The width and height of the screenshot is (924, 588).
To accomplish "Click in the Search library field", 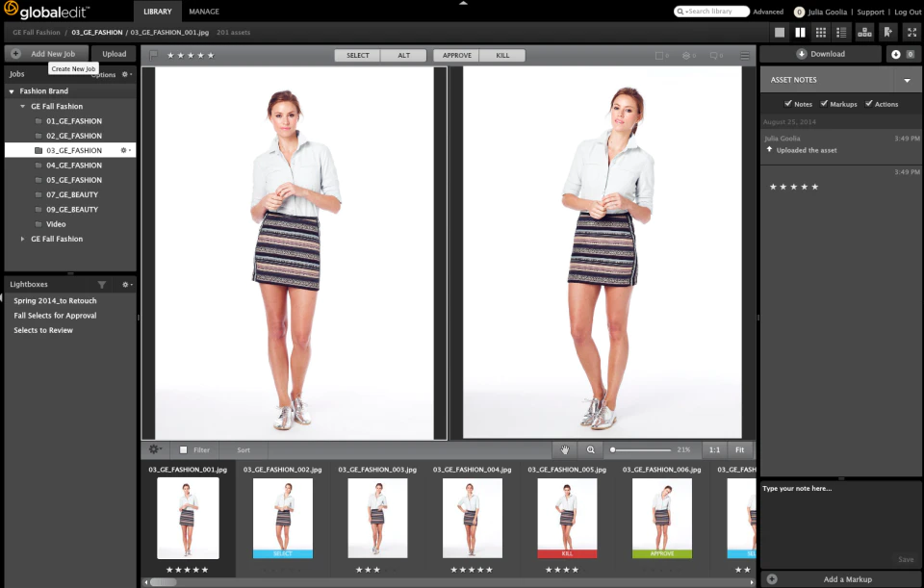I will [x=711, y=12].
